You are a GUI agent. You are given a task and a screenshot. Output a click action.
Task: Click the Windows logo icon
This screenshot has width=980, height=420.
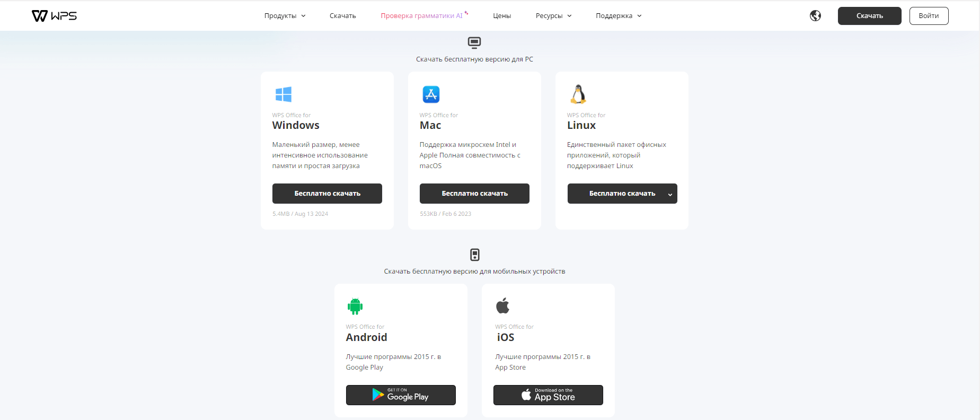(283, 94)
